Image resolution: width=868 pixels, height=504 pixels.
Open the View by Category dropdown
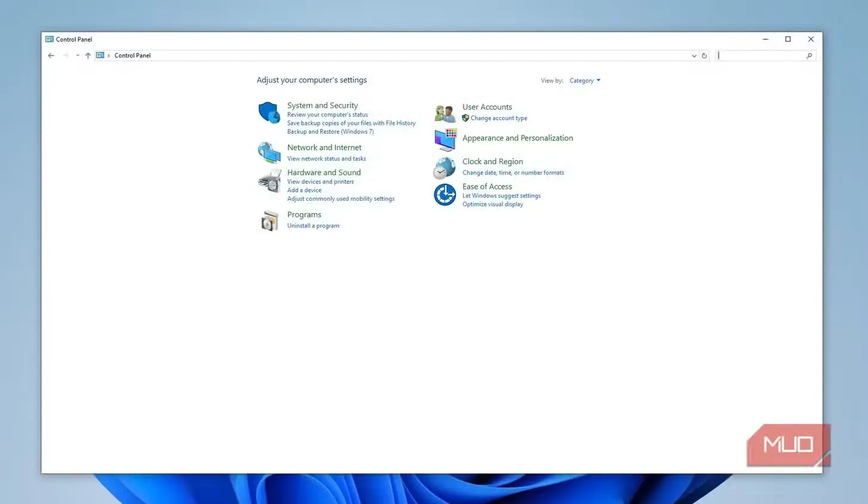tap(585, 81)
